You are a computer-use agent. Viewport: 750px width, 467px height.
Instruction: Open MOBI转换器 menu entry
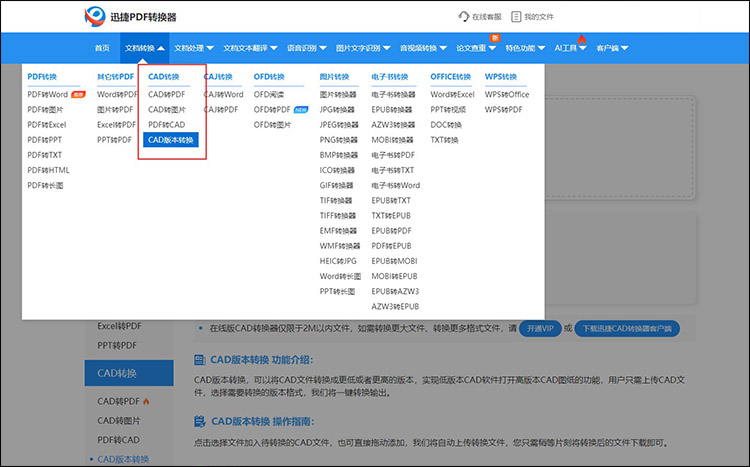392,140
